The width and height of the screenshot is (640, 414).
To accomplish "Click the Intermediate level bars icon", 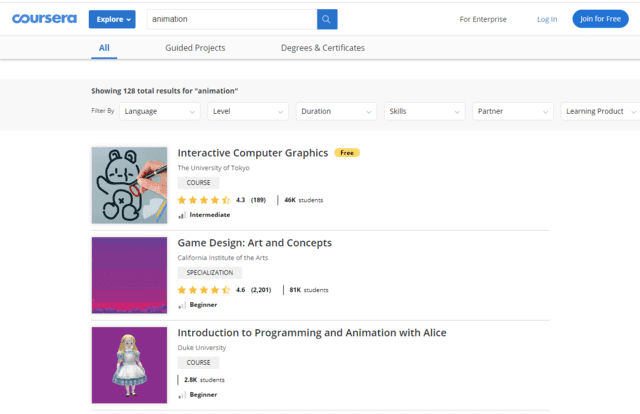I will click(x=182, y=215).
